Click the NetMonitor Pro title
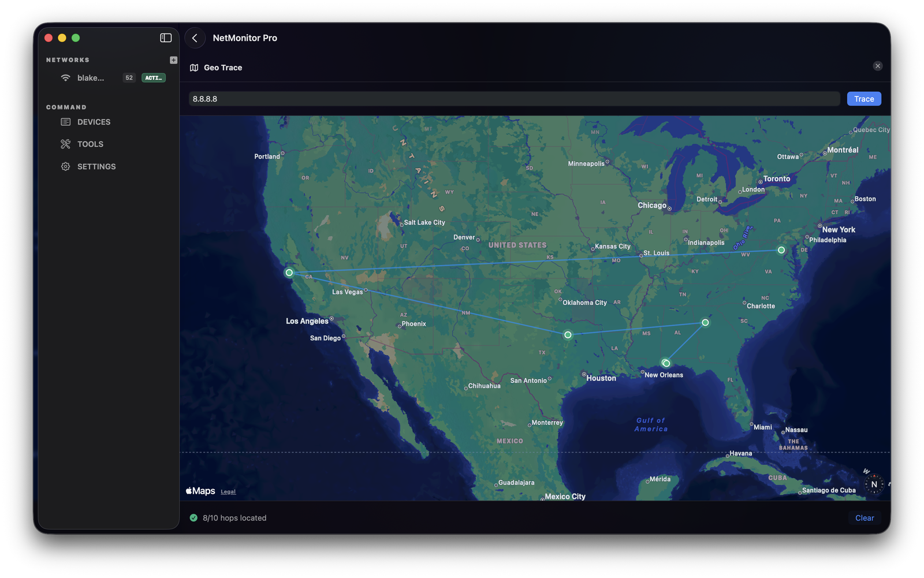The height and width of the screenshot is (578, 924). pos(245,38)
